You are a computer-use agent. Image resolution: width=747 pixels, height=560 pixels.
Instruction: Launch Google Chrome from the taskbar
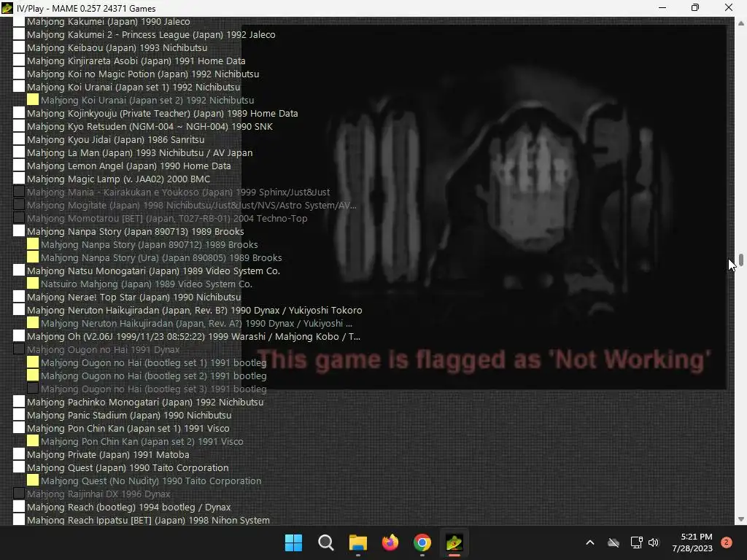422,542
